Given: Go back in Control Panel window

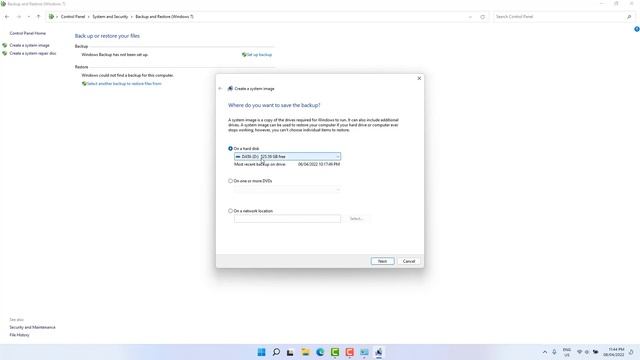Looking at the screenshot, I should point(7,17).
